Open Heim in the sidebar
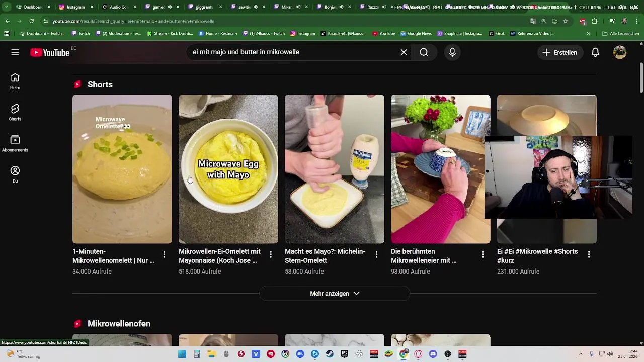This screenshot has height=362, width=644. 15,81
